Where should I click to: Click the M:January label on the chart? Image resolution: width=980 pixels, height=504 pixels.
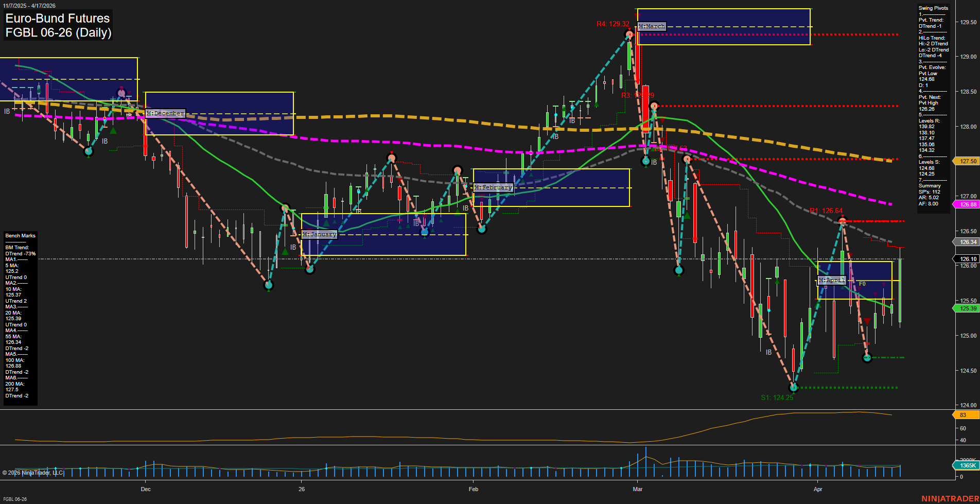(x=320, y=234)
